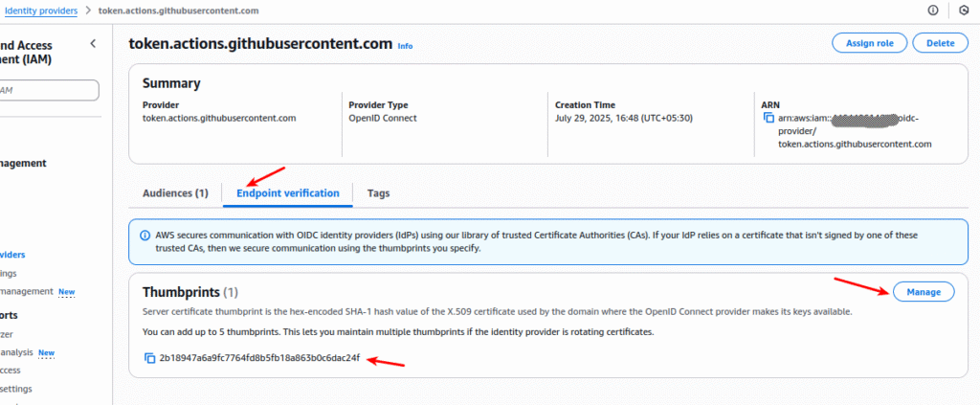Click the Delete button
Screen dimensions: 980x405
click(940, 43)
